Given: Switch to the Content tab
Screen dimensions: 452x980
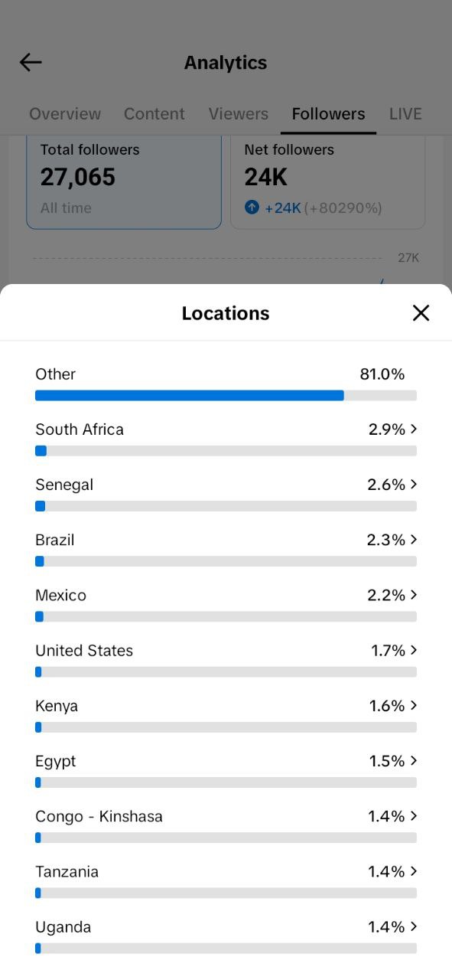Looking at the screenshot, I should tap(154, 114).
